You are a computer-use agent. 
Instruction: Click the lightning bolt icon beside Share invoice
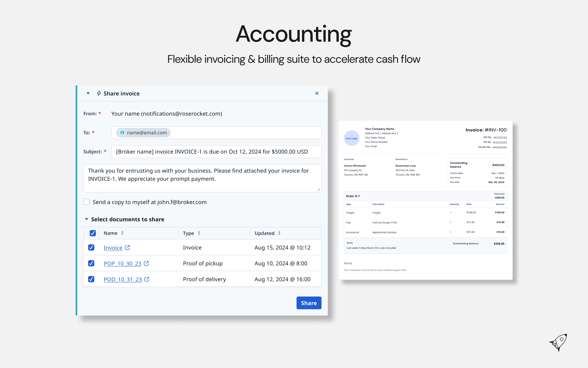[x=99, y=93]
